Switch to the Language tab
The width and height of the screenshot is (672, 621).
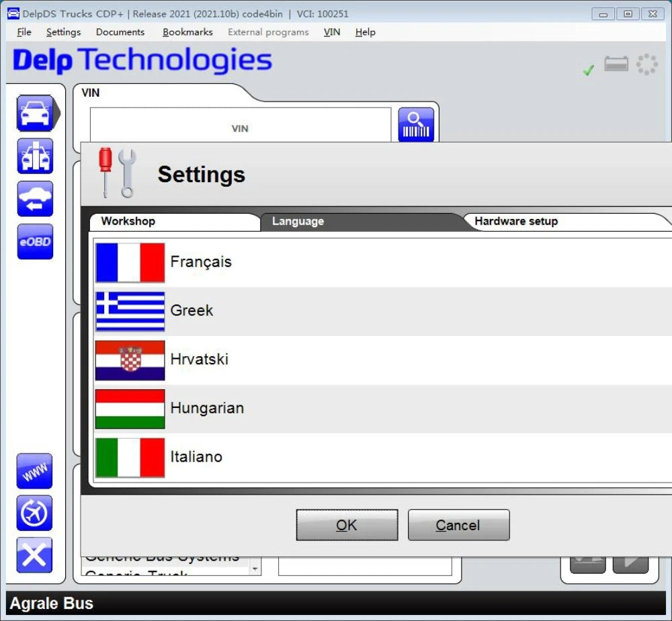click(362, 222)
